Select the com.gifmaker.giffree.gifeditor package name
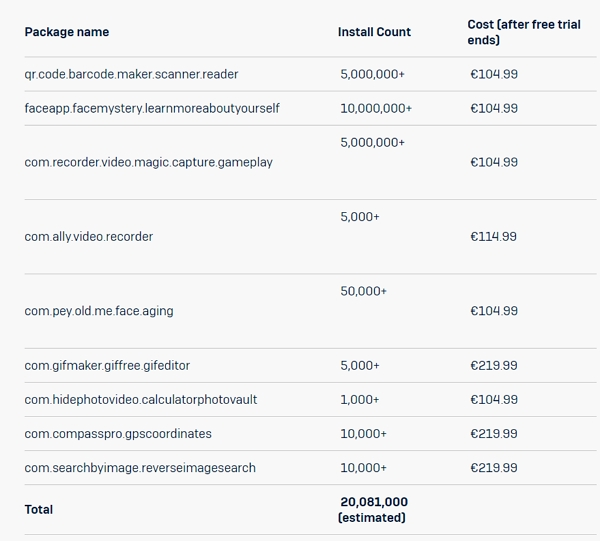Image resolution: width=600 pixels, height=541 pixels. (x=107, y=365)
